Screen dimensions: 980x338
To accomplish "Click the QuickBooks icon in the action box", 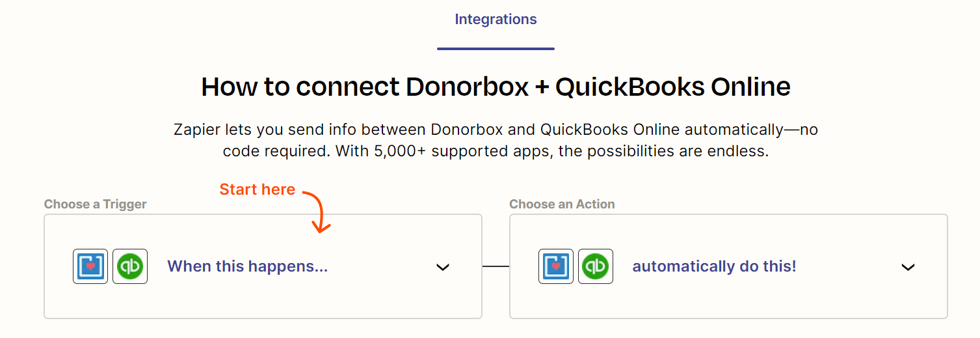I will (x=596, y=266).
